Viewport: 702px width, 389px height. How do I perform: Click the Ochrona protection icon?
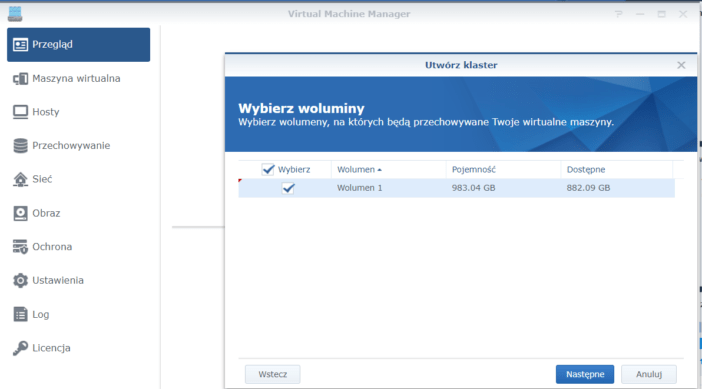(x=20, y=247)
